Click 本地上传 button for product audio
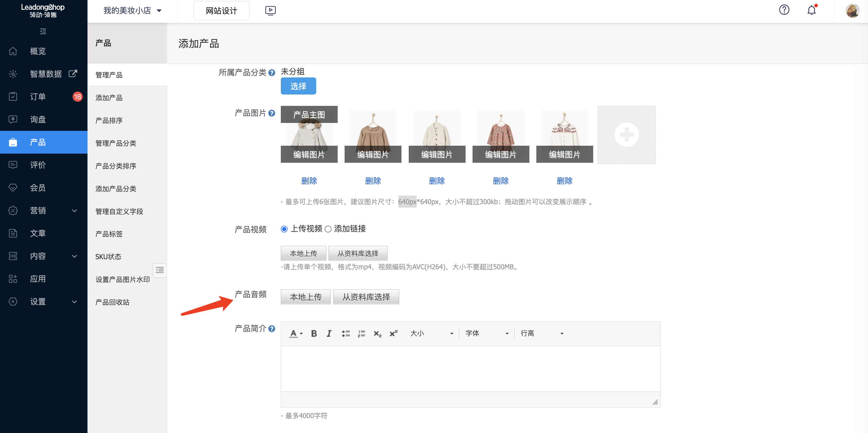 305,297
